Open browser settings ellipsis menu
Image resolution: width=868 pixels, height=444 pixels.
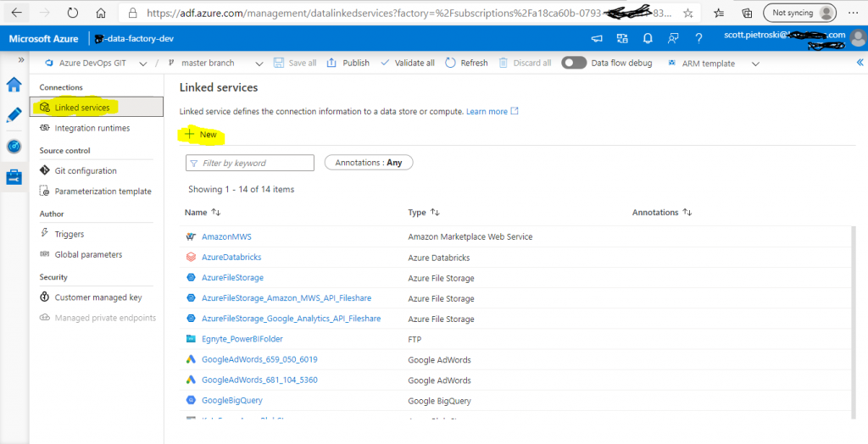pyautogui.click(x=853, y=12)
